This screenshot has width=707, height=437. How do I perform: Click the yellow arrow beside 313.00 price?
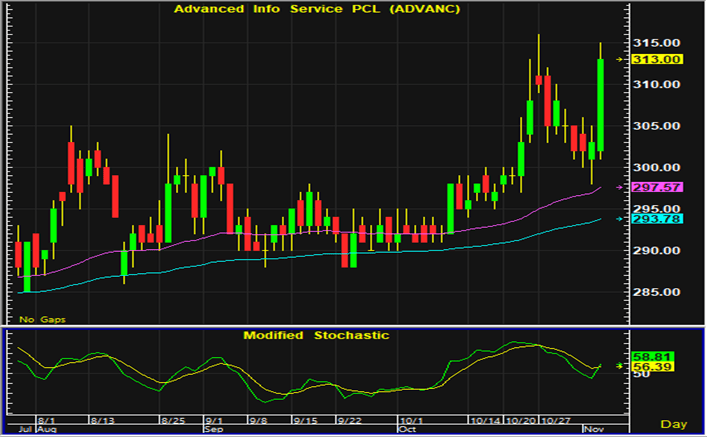click(619, 59)
